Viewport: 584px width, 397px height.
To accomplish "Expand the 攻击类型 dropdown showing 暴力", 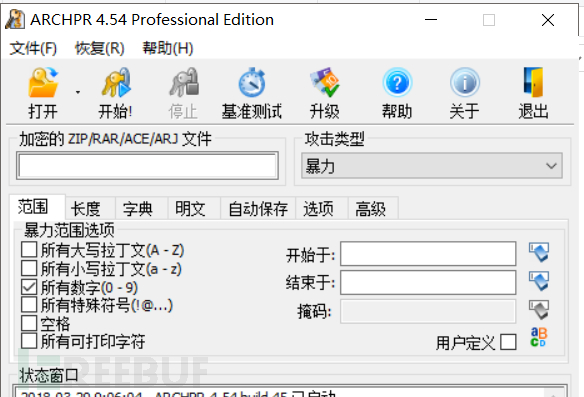I will [432, 165].
